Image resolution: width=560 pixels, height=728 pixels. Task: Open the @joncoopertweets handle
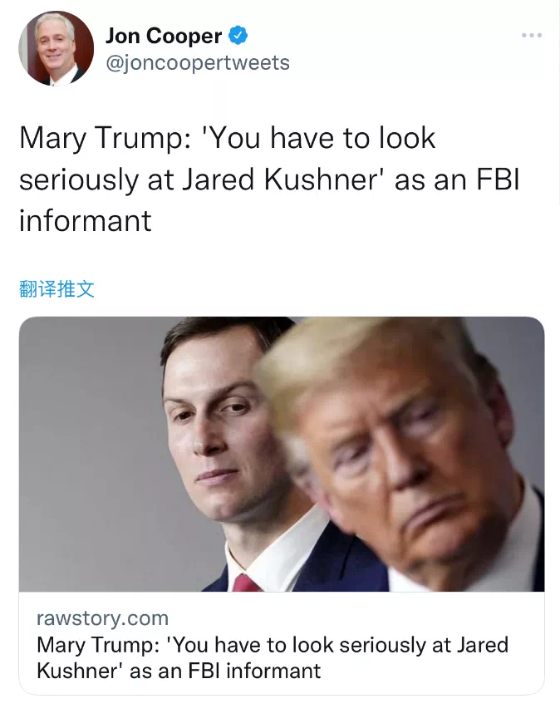pyautogui.click(x=198, y=62)
